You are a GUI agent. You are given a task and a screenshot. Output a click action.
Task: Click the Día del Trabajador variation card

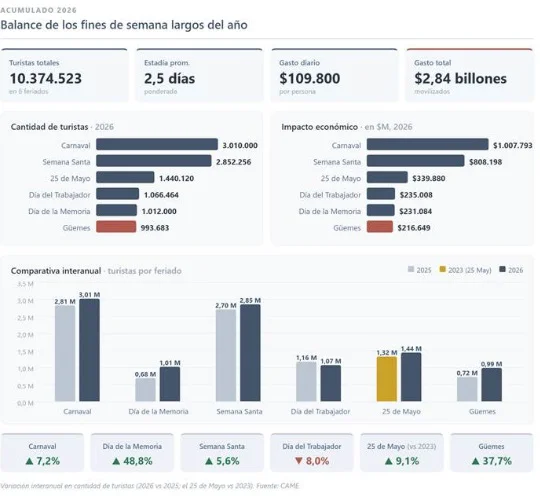(x=312, y=453)
